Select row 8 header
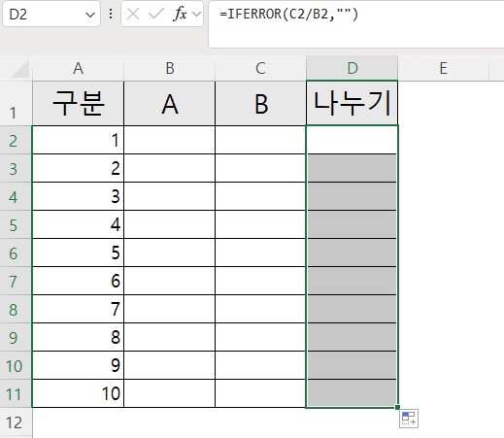The image size is (504, 438). (16, 309)
